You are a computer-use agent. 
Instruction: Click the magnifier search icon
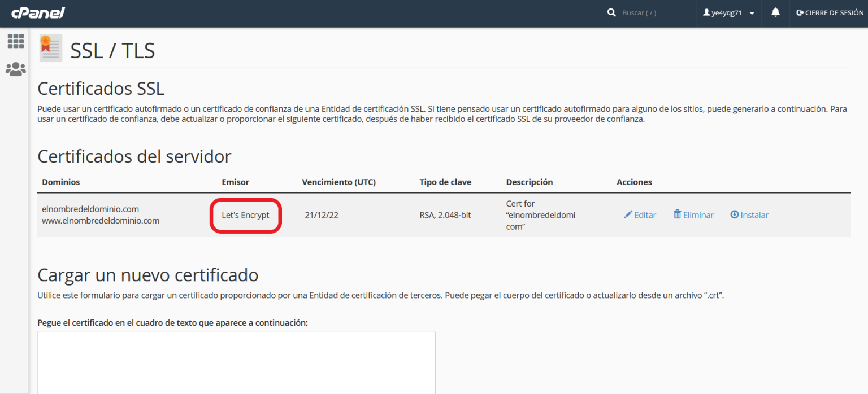pos(611,12)
